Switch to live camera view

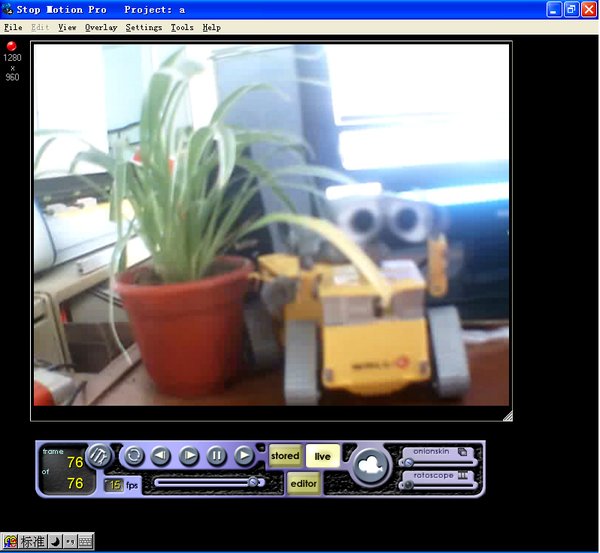323,456
